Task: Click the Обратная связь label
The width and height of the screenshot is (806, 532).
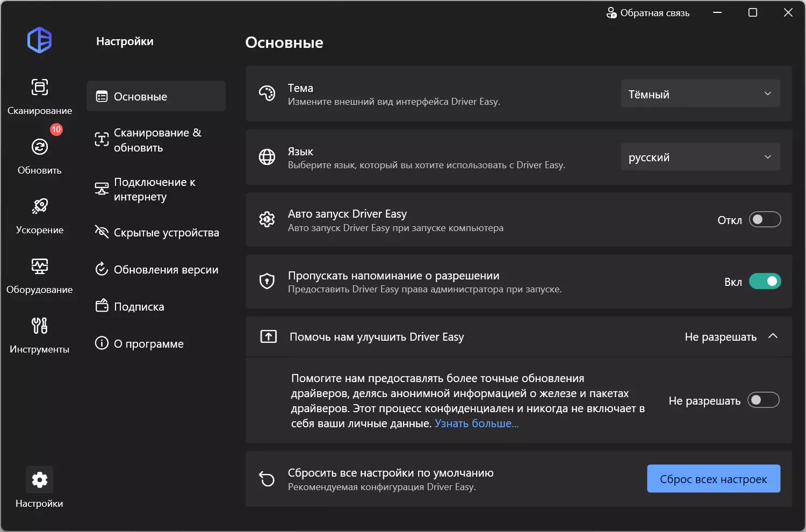Action: pyautogui.click(x=655, y=13)
